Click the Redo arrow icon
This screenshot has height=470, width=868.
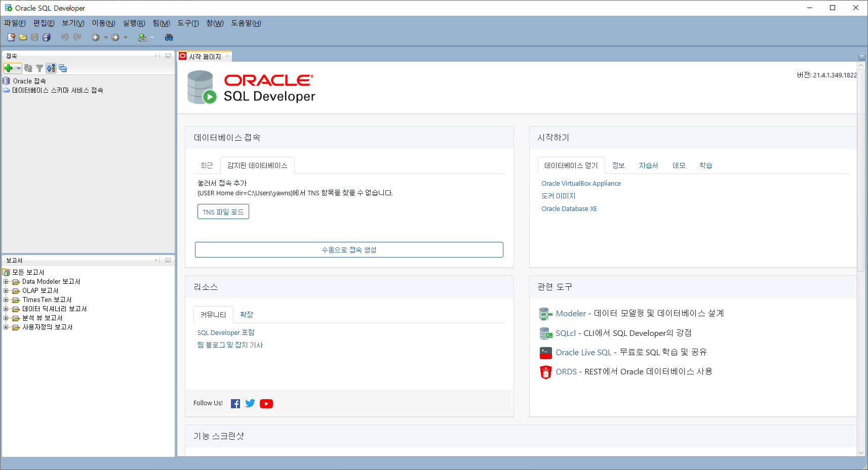[x=77, y=37]
